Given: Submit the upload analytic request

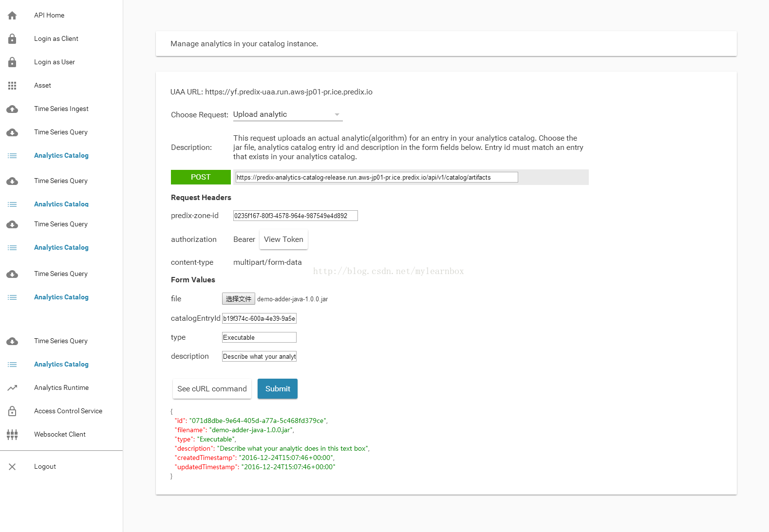Looking at the screenshot, I should [x=278, y=389].
